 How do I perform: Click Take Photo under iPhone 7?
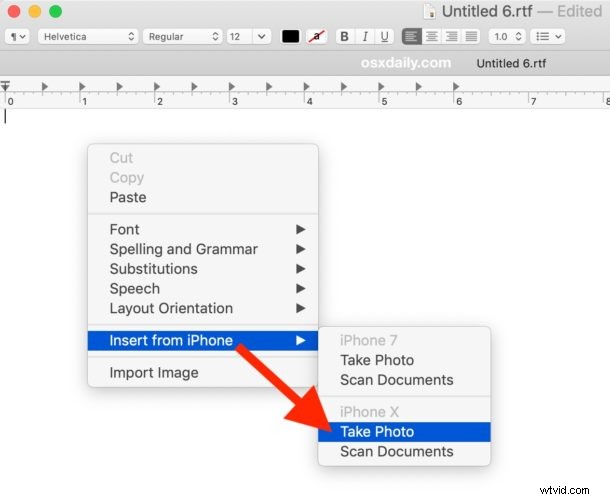tap(404, 360)
